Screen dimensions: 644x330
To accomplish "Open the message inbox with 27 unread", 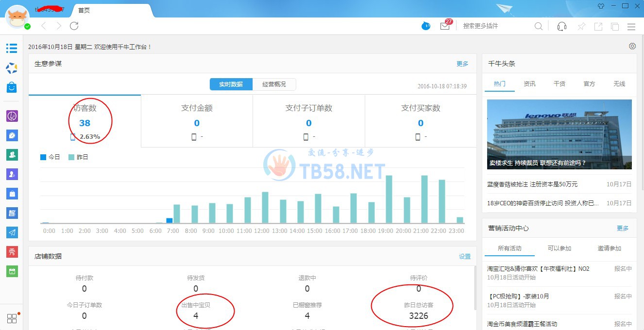I will tap(445, 26).
